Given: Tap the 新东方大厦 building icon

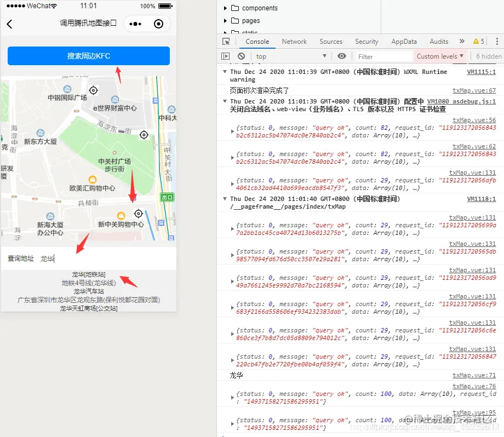Looking at the screenshot, I should click(41, 133).
